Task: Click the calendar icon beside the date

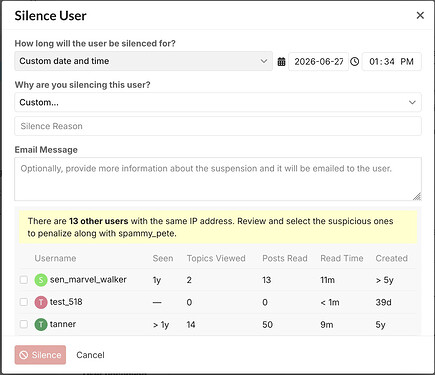Action: 281,62
